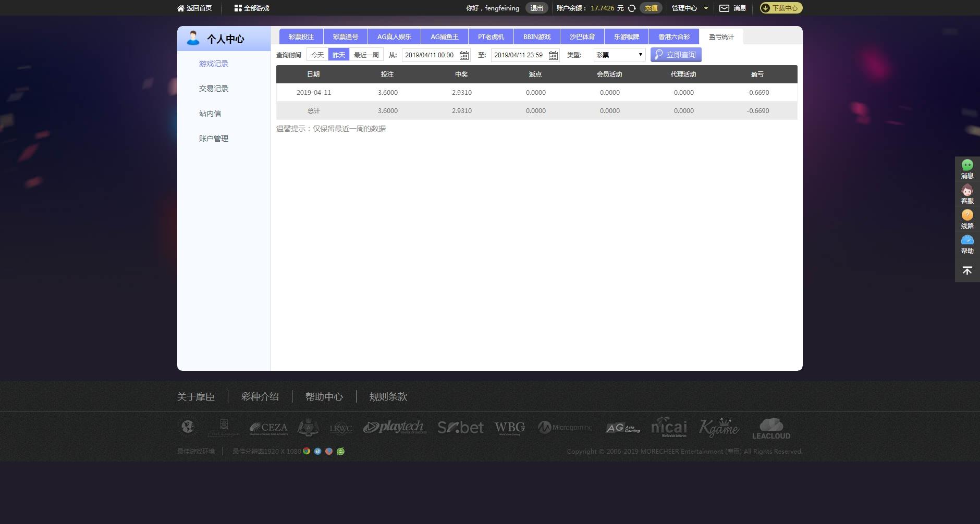
Task: Open the end date calendar icon
Action: click(553, 55)
